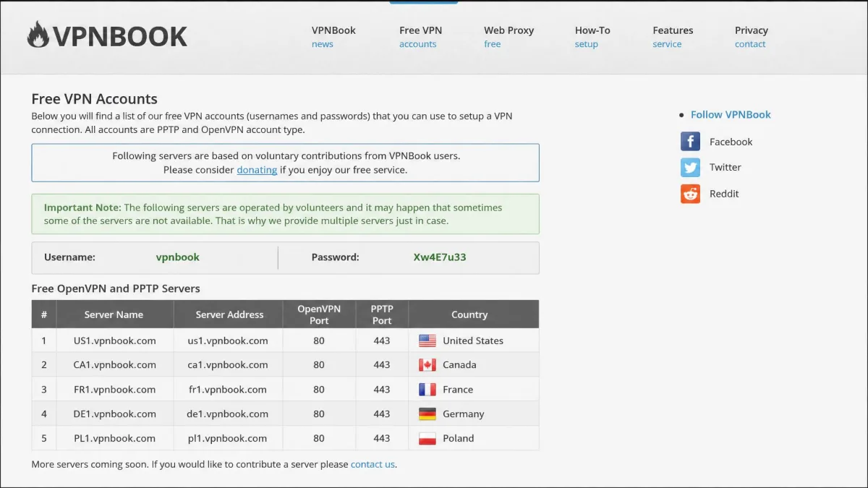The width and height of the screenshot is (868, 488).
Task: Open the Twitter text link
Action: tap(725, 167)
